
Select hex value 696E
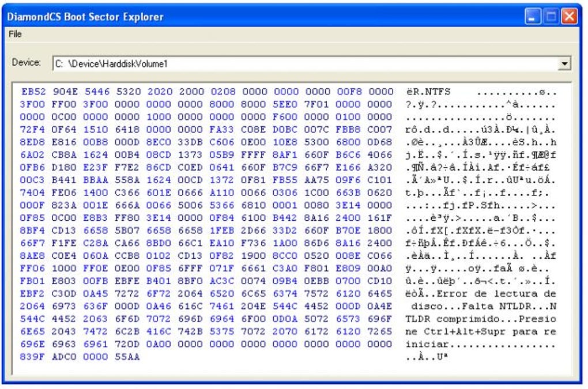[33, 345]
